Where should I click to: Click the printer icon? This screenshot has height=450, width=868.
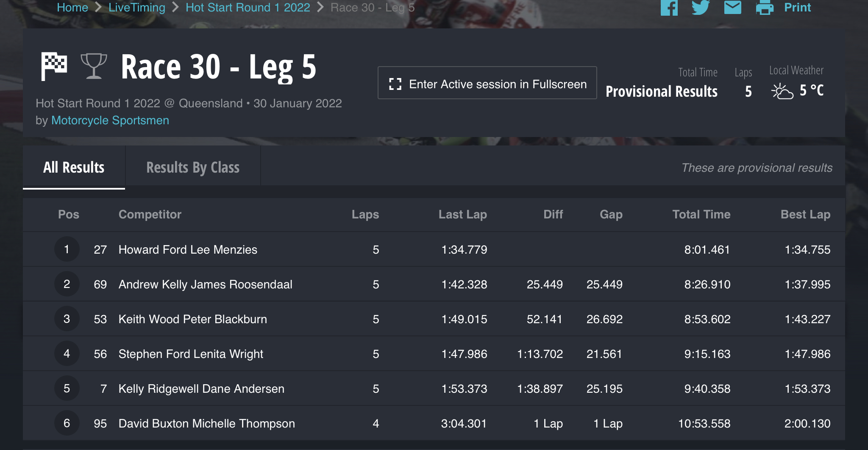765,7
